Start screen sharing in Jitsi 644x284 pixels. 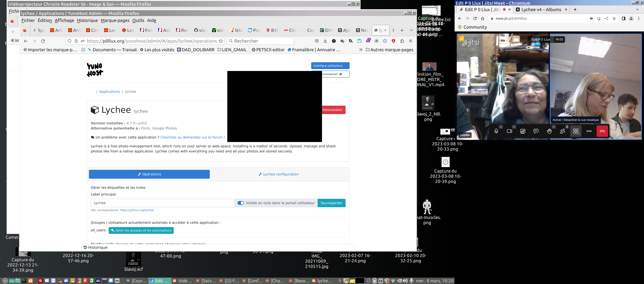click(x=523, y=131)
